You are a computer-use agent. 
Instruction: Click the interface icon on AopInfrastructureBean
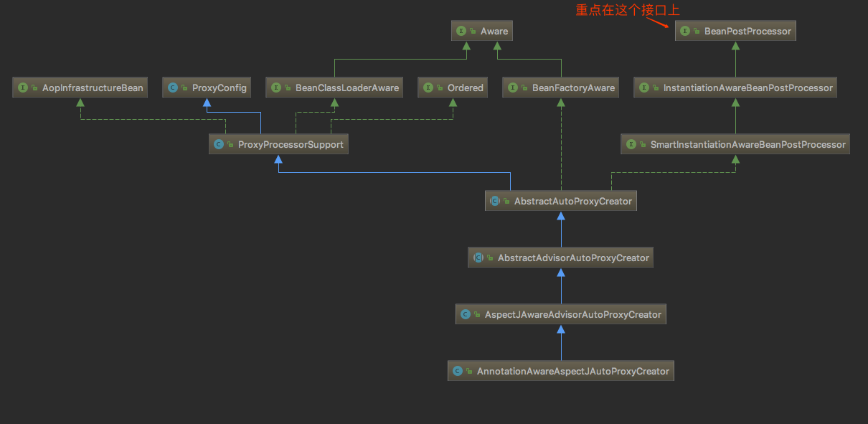pos(23,88)
